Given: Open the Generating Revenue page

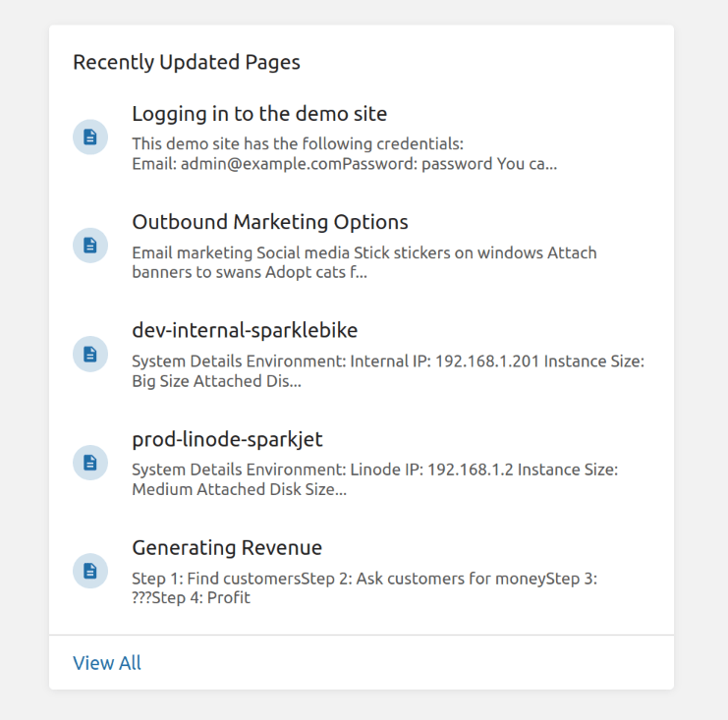Looking at the screenshot, I should tap(227, 548).
